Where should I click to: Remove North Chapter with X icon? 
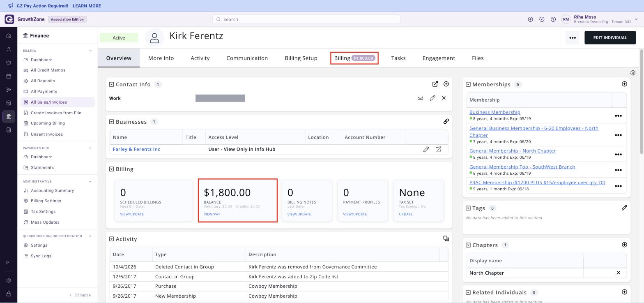(x=618, y=273)
